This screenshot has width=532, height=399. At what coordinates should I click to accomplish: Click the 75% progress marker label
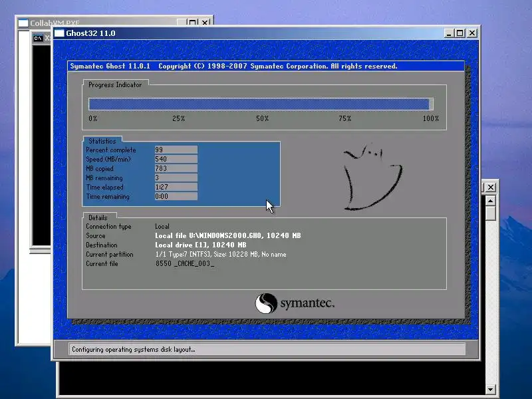(344, 118)
